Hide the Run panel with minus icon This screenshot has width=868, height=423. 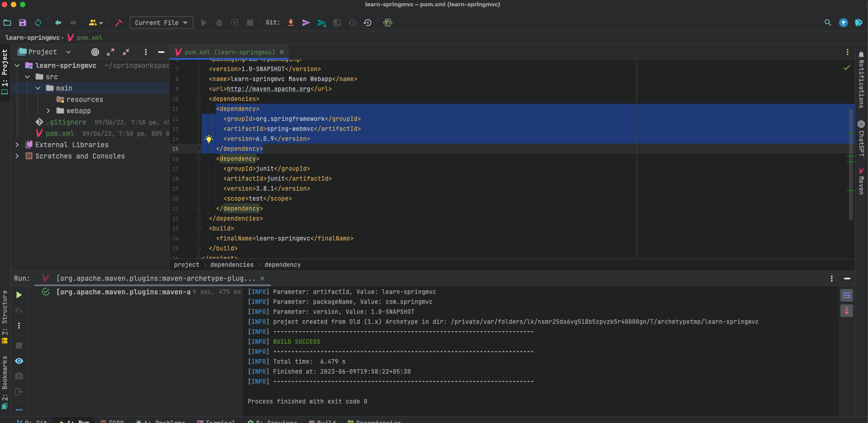[x=847, y=279]
